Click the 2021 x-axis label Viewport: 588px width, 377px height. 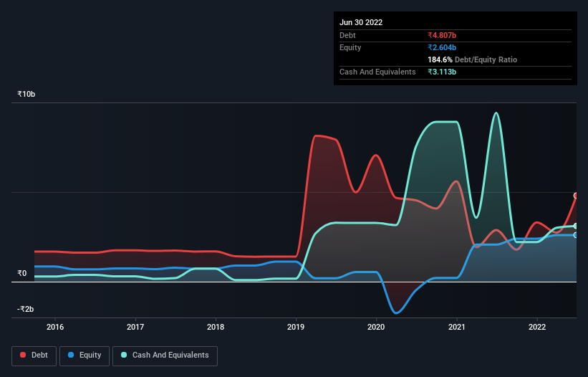click(457, 327)
